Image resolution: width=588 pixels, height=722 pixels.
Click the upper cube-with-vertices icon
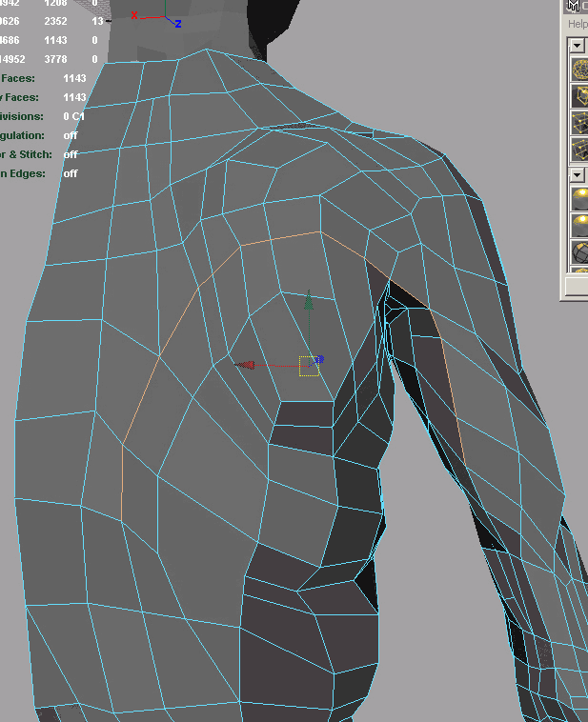point(579,123)
